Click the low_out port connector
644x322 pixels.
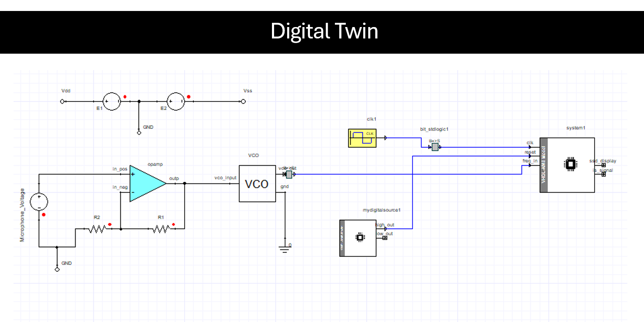(385, 238)
